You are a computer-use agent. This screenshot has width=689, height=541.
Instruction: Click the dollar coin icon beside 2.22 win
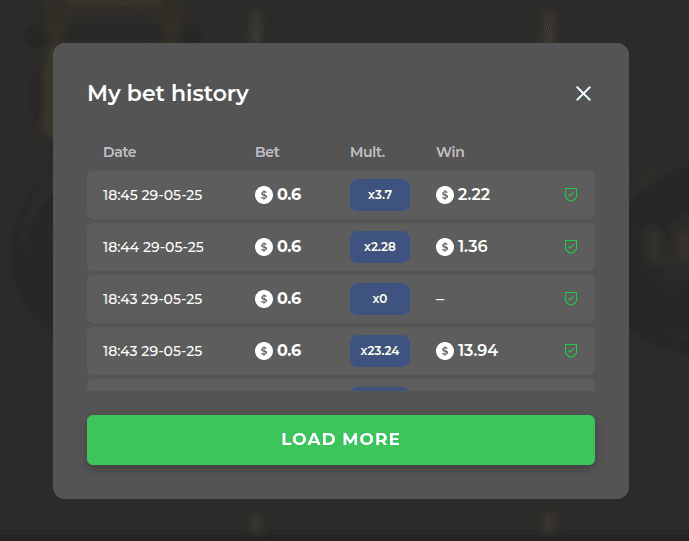tap(445, 195)
